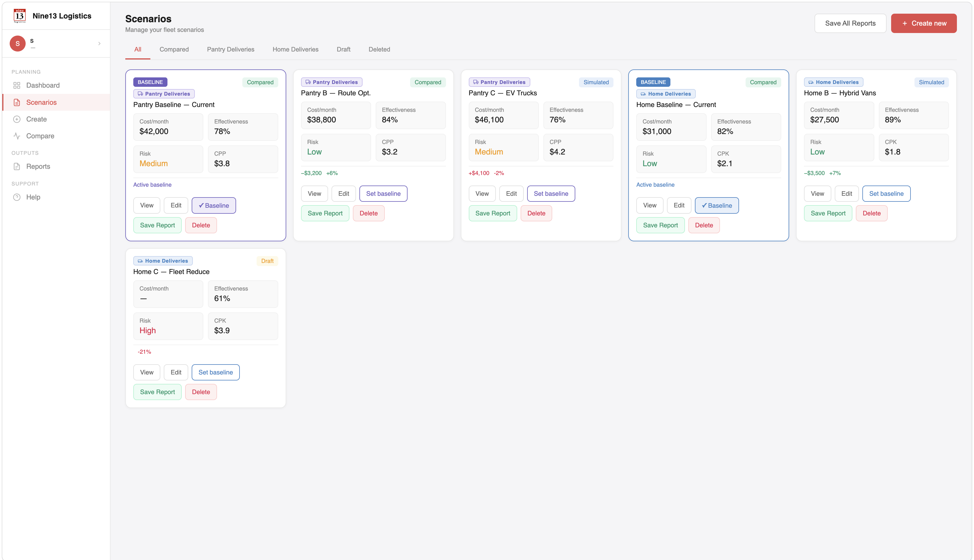Delete the Home C — Fleet Reduce scenario
Image resolution: width=974 pixels, height=560 pixels.
pyautogui.click(x=201, y=392)
